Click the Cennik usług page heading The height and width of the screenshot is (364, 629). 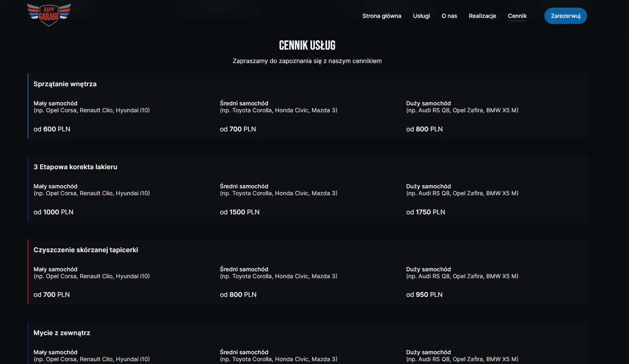click(x=307, y=45)
